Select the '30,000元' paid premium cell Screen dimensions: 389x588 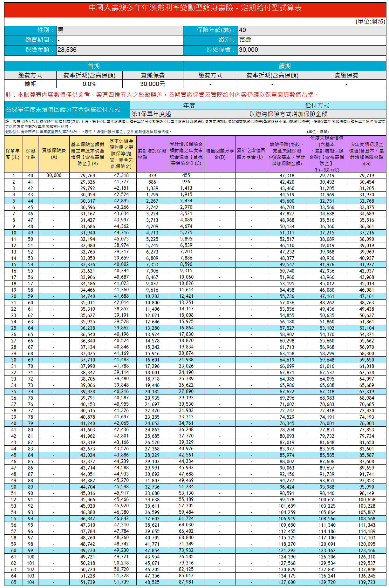click(x=153, y=84)
